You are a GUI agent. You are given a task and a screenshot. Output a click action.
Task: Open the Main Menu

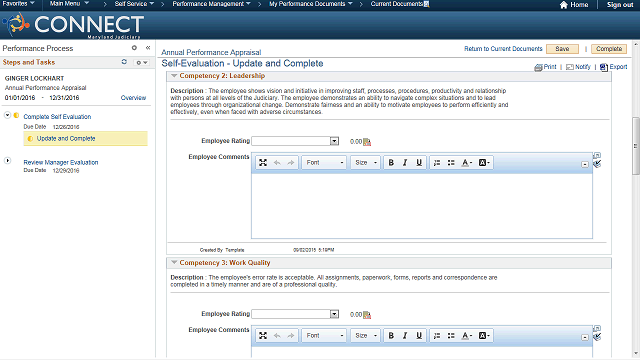pos(69,4)
